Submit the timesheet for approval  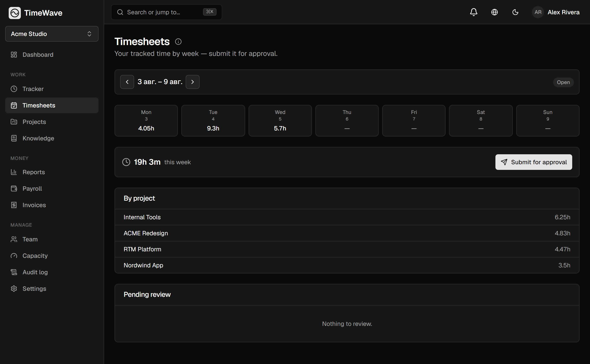tap(534, 162)
